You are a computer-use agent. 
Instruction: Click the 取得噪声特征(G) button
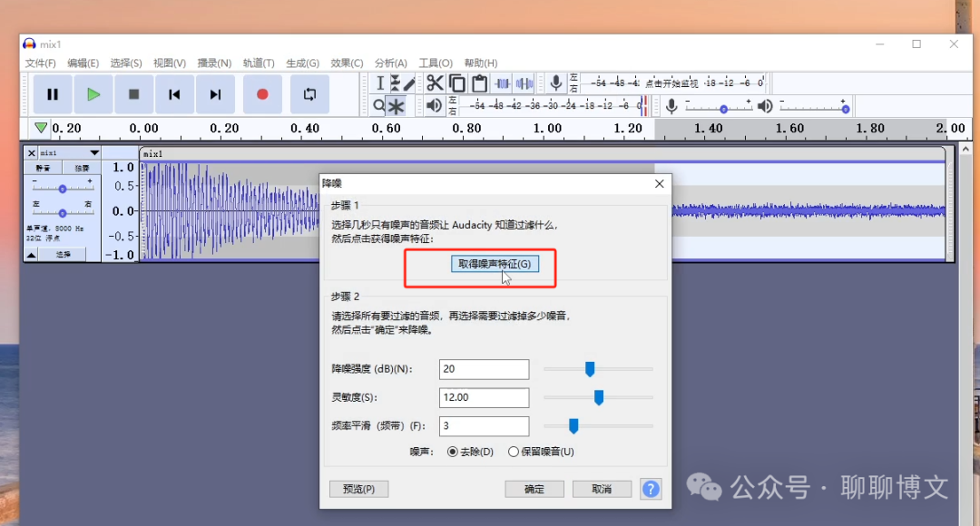pos(494,264)
